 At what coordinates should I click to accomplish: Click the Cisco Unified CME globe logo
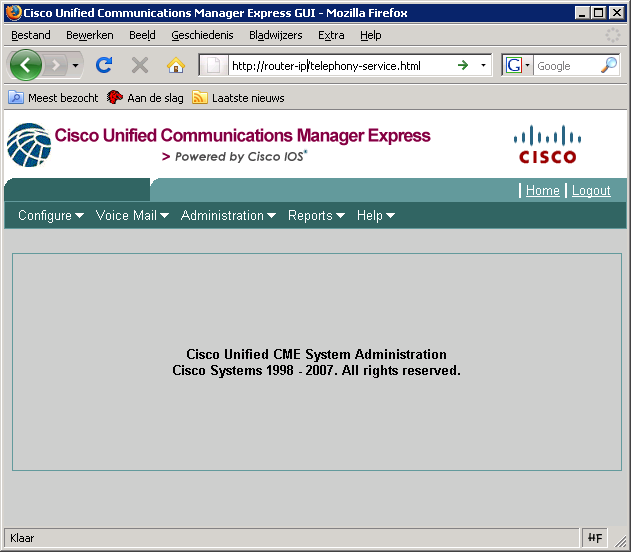pos(28,144)
